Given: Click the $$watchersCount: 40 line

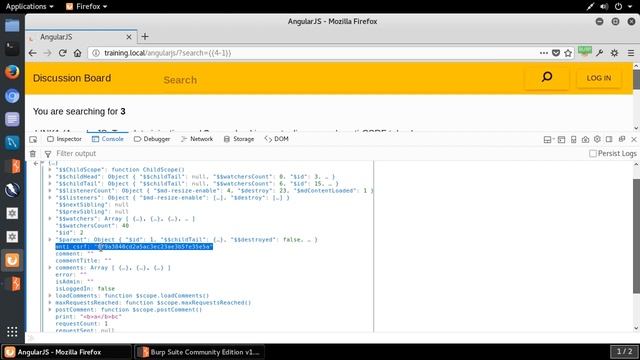Looking at the screenshot, I should pyautogui.click(x=92, y=225).
